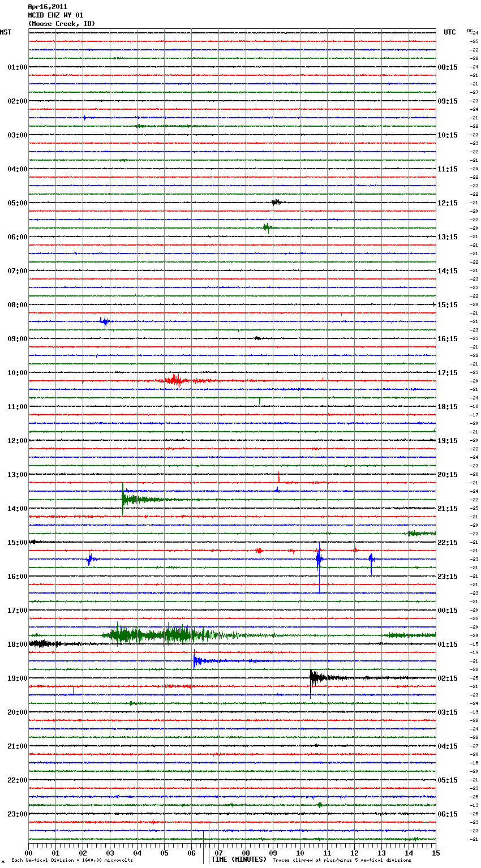
Task: Select the 02:00 MST time label
Action: [18, 101]
